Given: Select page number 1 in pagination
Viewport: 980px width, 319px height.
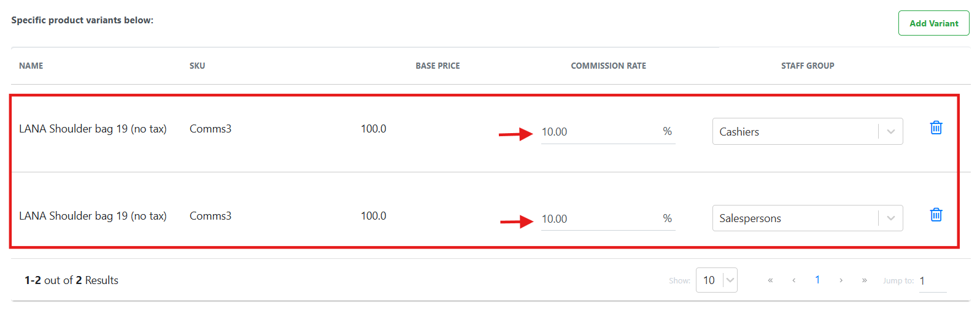Looking at the screenshot, I should (817, 280).
